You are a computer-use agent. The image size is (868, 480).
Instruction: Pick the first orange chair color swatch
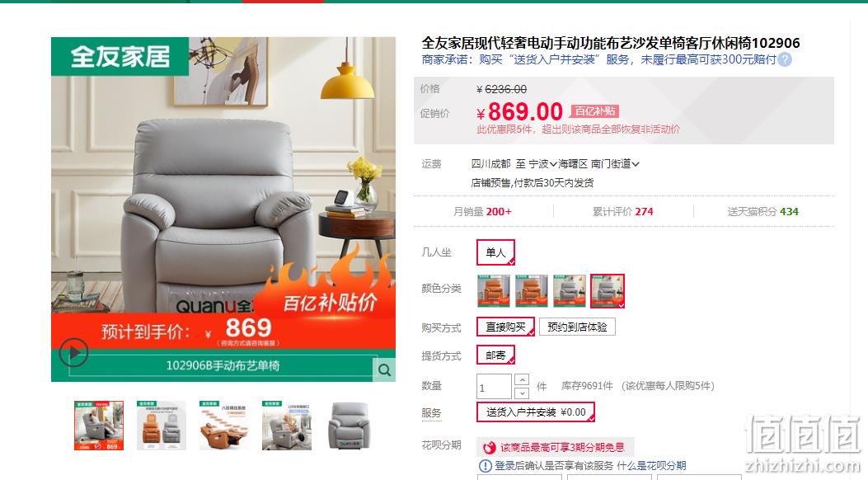(x=494, y=290)
